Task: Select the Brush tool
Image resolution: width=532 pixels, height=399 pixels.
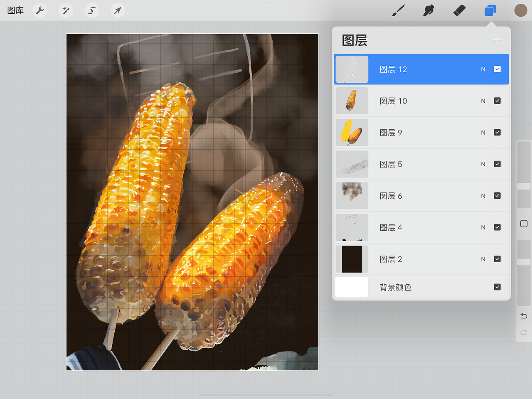Action: click(398, 10)
